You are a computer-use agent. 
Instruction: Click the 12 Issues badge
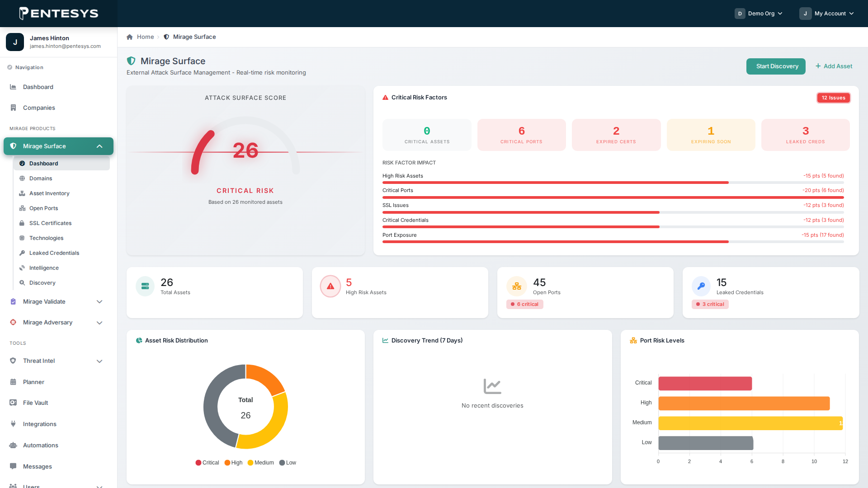pyautogui.click(x=833, y=98)
